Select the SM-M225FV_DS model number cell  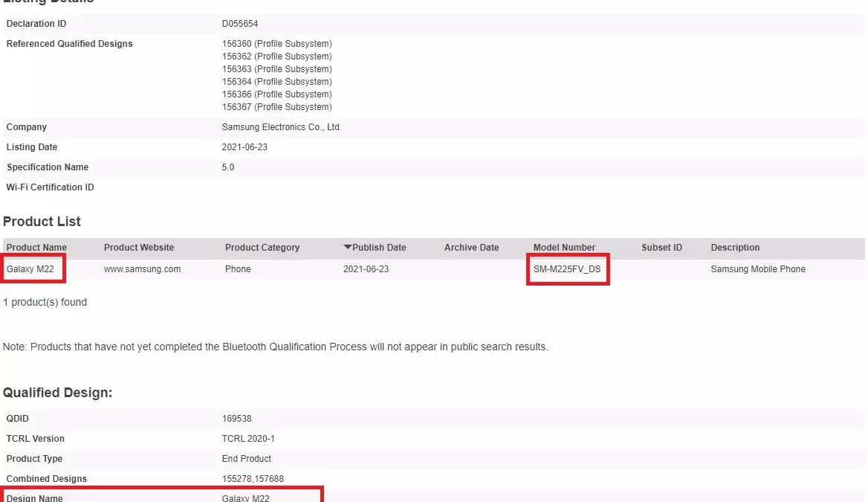[x=567, y=269]
